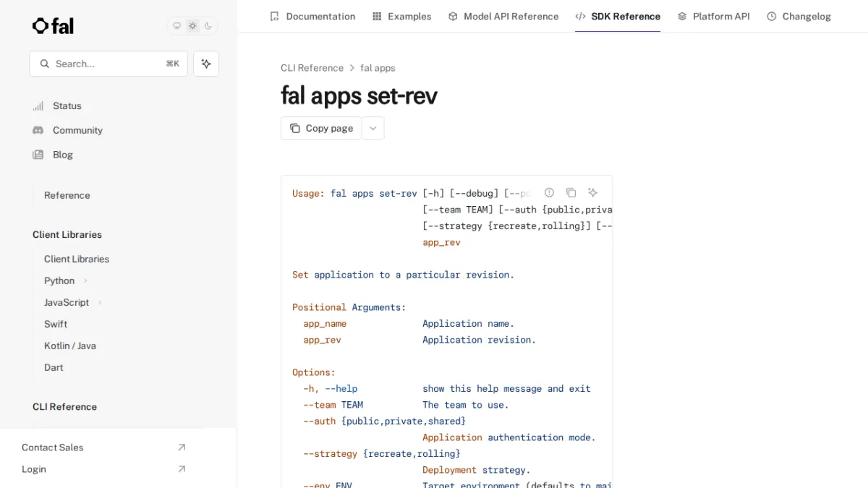The width and height of the screenshot is (868, 488).
Task: Click 'The team to use.' description
Action: coord(466,405)
